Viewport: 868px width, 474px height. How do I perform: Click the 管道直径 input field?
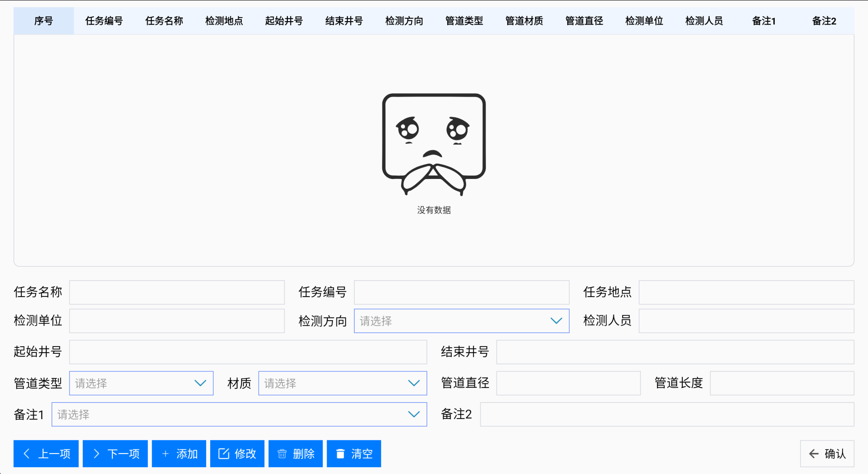point(568,383)
